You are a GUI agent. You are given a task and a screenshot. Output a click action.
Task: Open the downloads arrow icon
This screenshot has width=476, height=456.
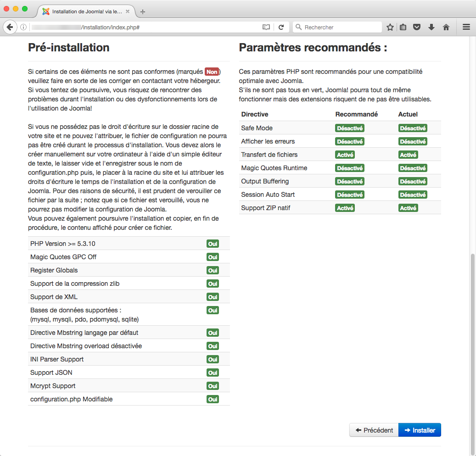[x=431, y=28]
